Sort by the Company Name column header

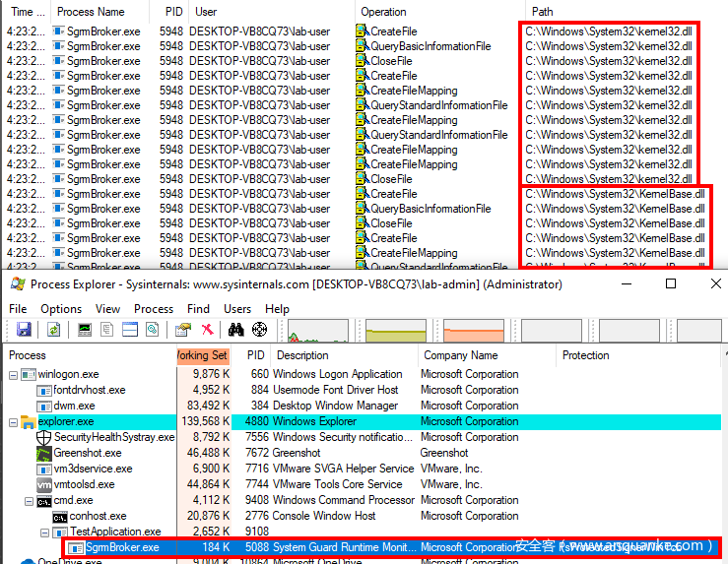487,355
